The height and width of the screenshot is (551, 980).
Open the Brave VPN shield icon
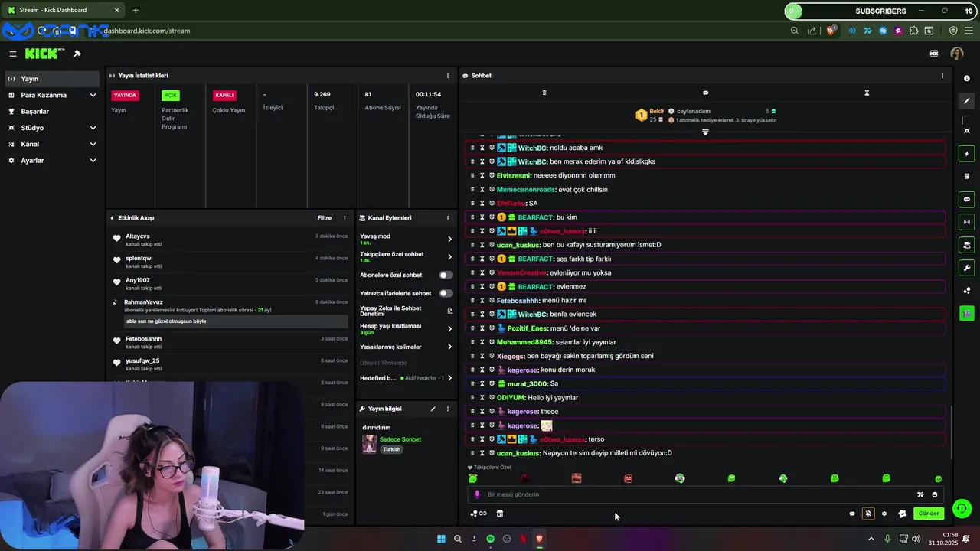953,31
